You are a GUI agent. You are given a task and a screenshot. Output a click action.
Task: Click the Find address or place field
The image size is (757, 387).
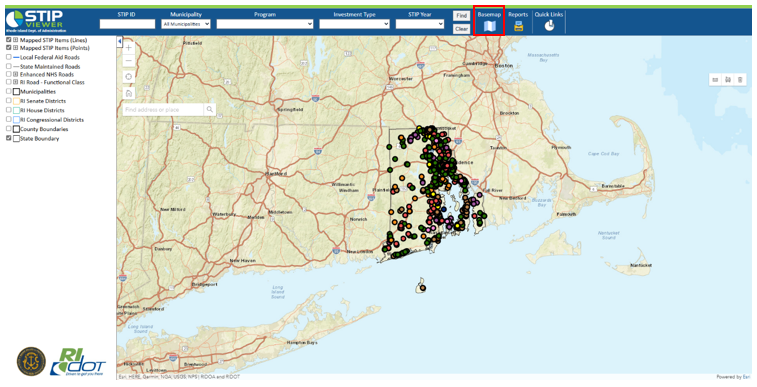(x=163, y=110)
